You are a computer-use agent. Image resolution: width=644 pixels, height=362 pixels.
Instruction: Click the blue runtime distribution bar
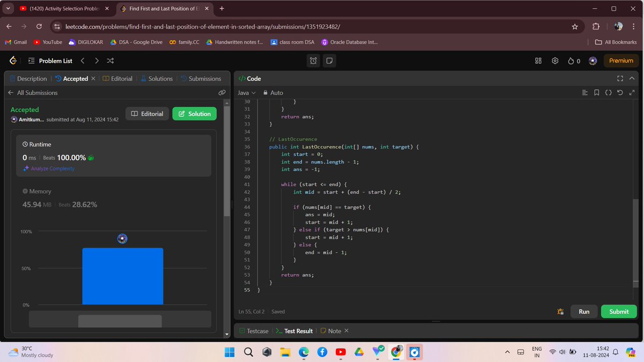point(122,276)
